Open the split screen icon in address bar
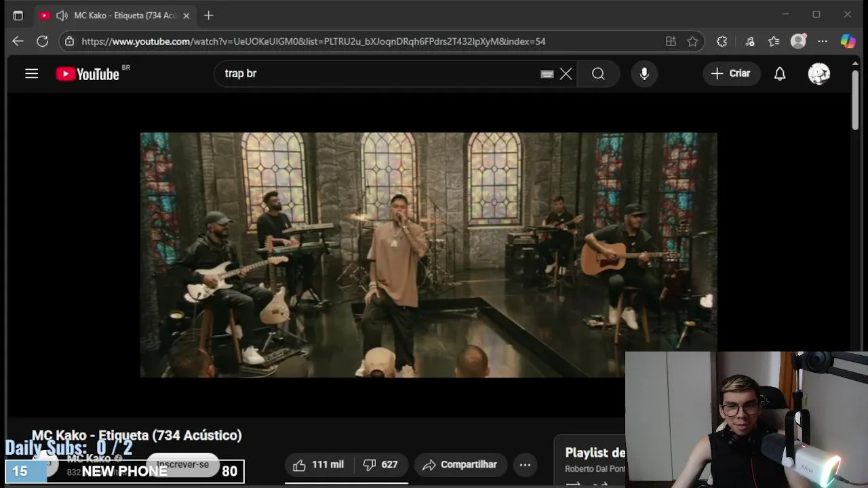This screenshot has height=488, width=868. tap(671, 41)
